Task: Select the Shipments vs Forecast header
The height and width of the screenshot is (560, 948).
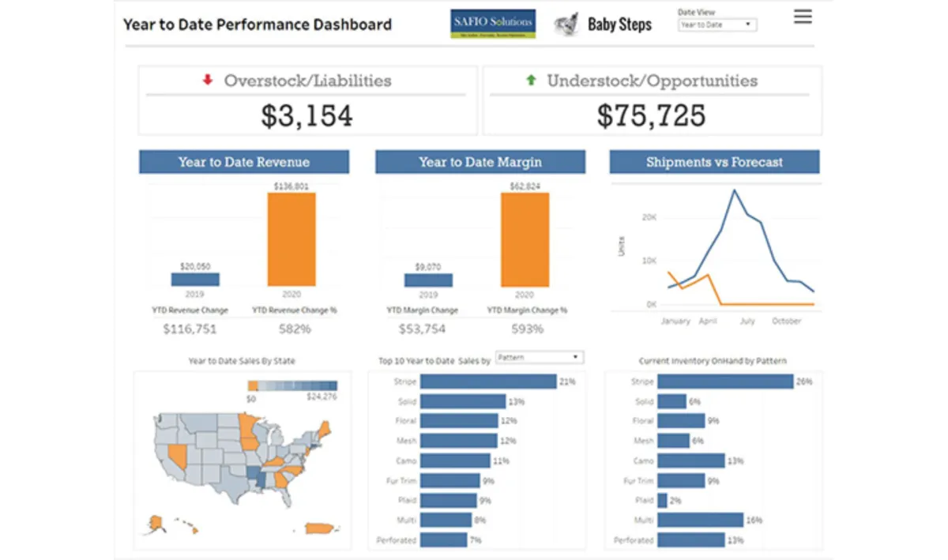Action: [714, 162]
